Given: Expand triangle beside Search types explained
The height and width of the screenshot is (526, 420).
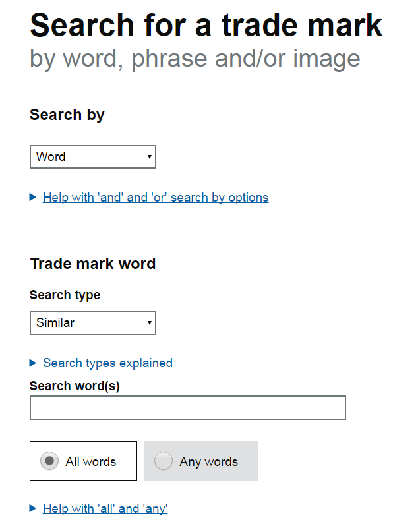Looking at the screenshot, I should [x=33, y=363].
